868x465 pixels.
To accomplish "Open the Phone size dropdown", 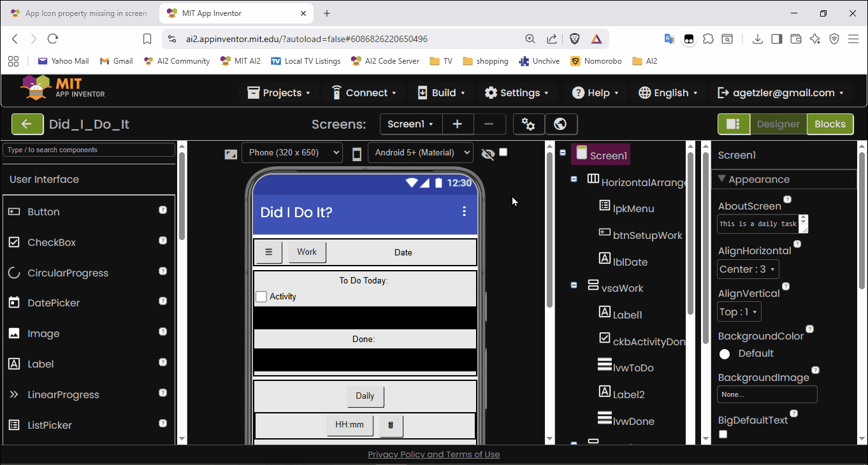I will (x=291, y=153).
